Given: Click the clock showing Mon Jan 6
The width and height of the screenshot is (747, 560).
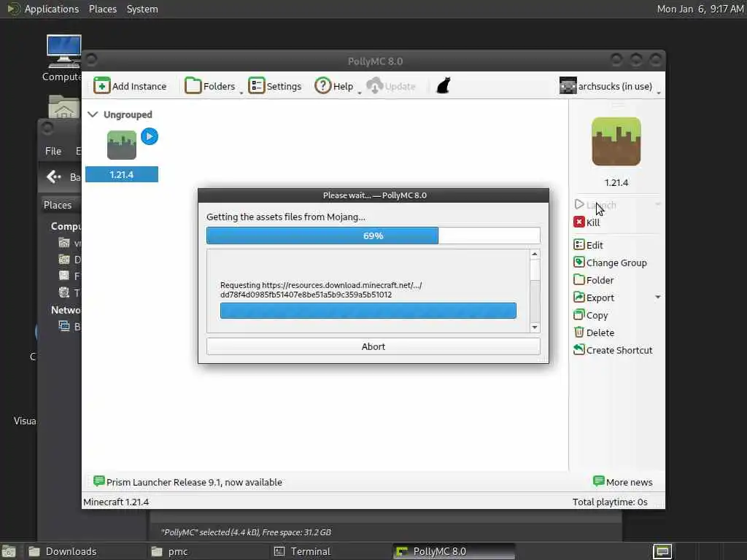Looking at the screenshot, I should click(700, 9).
